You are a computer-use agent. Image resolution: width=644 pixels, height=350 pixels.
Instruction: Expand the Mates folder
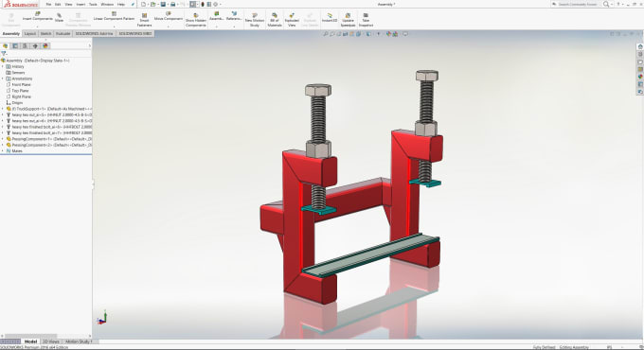3,151
